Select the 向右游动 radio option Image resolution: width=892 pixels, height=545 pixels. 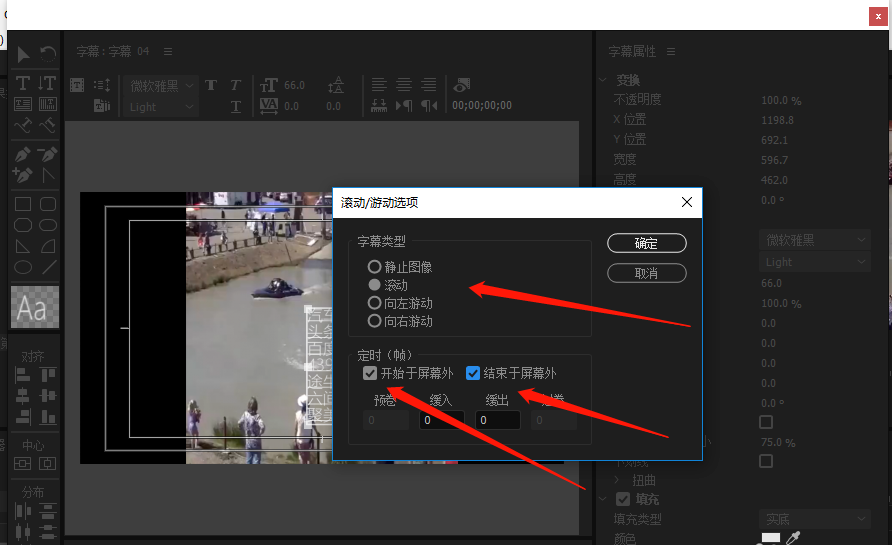(x=374, y=321)
